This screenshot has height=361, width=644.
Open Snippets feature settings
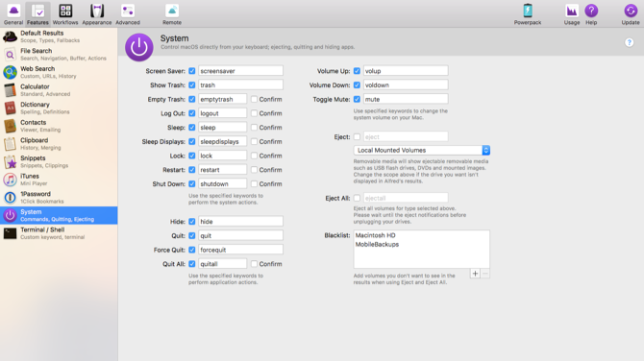click(59, 161)
